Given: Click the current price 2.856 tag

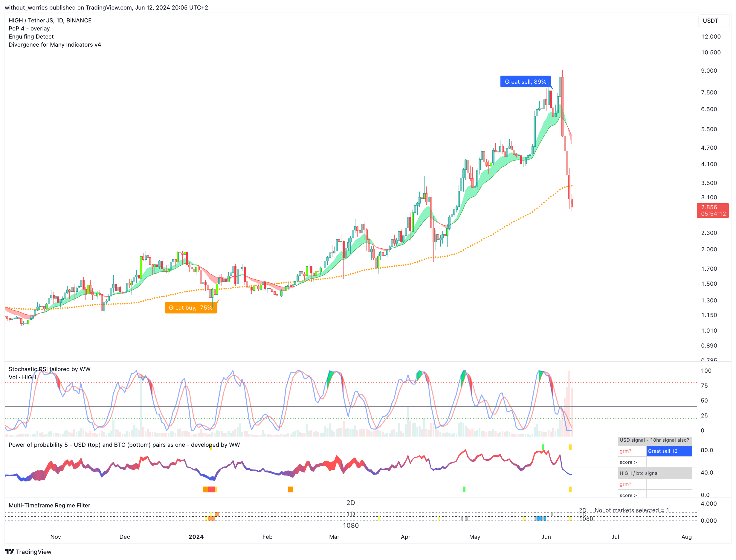Looking at the screenshot, I should (x=713, y=210).
